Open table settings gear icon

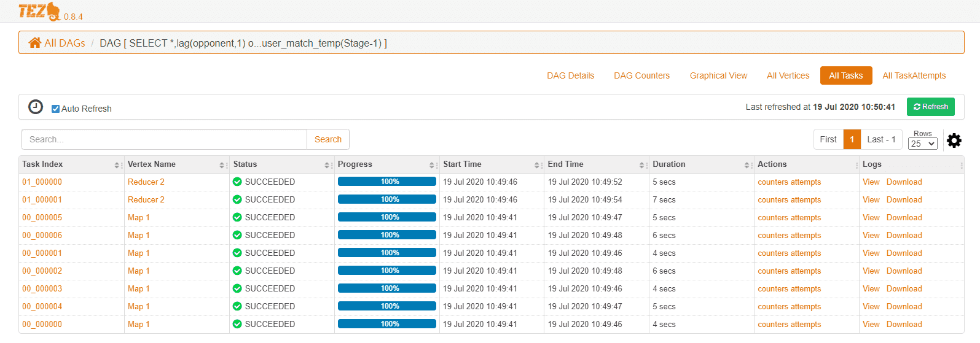tap(954, 141)
